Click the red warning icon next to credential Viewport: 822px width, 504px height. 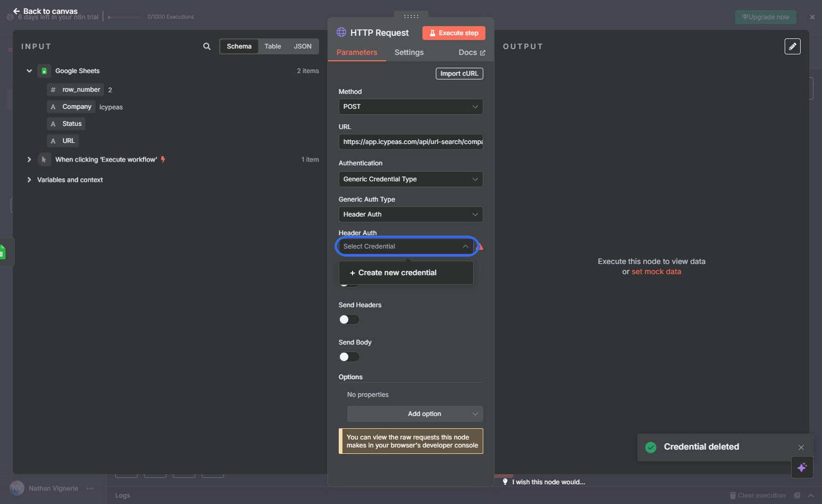point(480,246)
